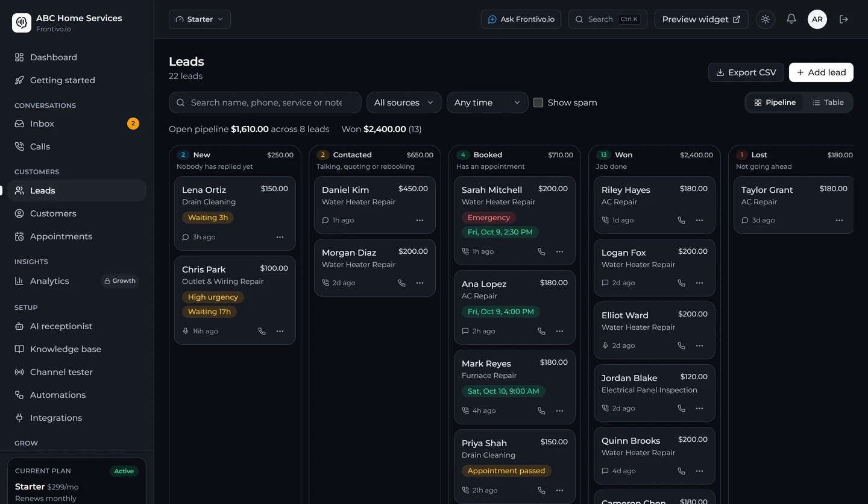The image size is (868, 504).
Task: Open Calls in the sidebar
Action: tap(77, 146)
